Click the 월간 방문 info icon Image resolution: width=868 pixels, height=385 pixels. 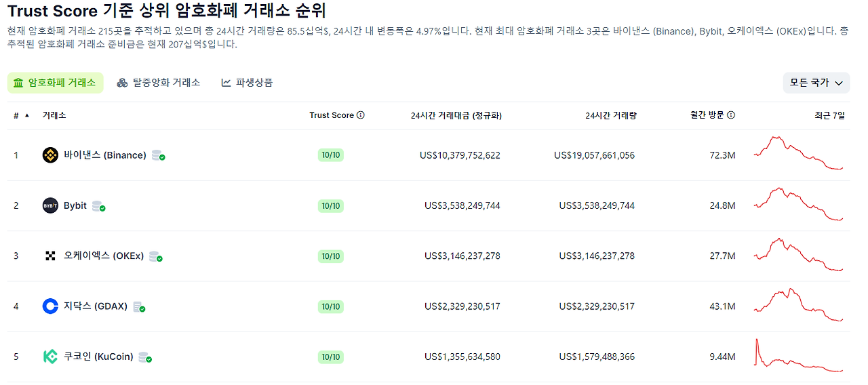[x=731, y=115]
